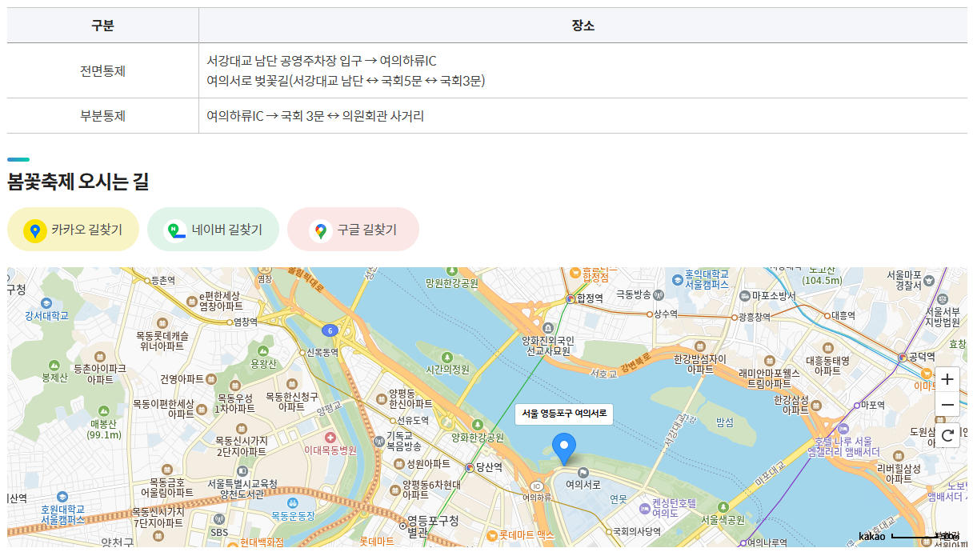The width and height of the screenshot is (977, 560).
Task: Click 국회의사당역 station label
Action: coord(637,532)
